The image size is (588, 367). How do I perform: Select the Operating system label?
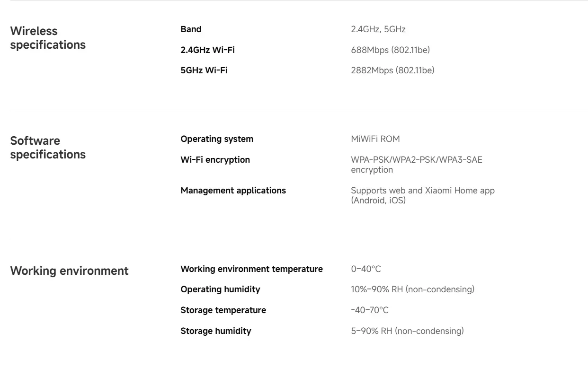tap(217, 139)
